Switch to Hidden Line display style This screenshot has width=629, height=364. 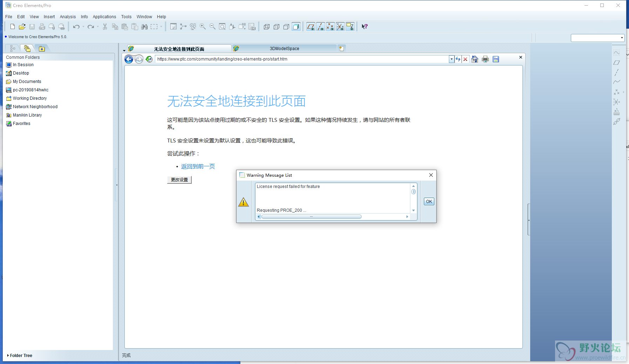(x=276, y=27)
